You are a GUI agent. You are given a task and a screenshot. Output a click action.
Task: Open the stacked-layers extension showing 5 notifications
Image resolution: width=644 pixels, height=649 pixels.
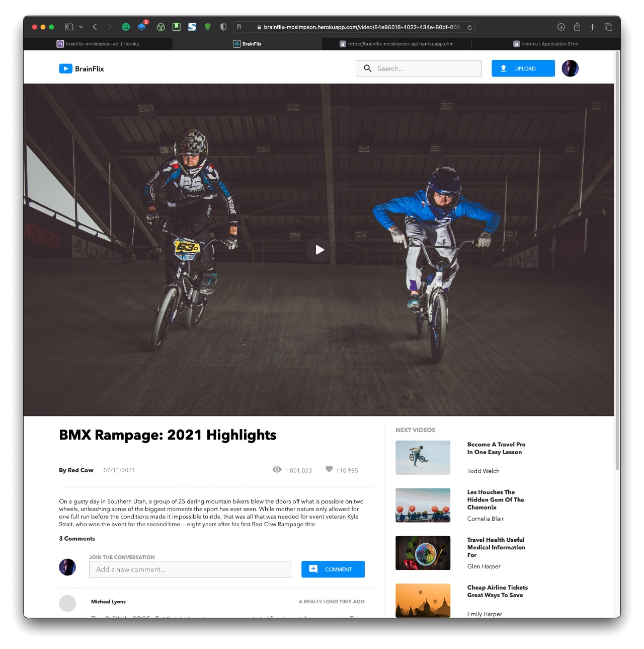pos(142,27)
